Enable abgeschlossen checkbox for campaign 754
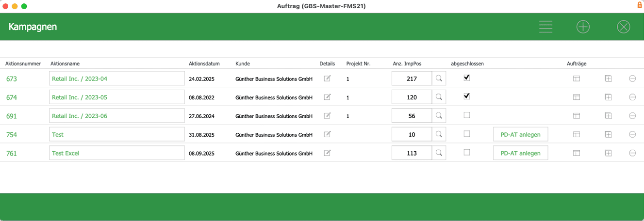 467,134
